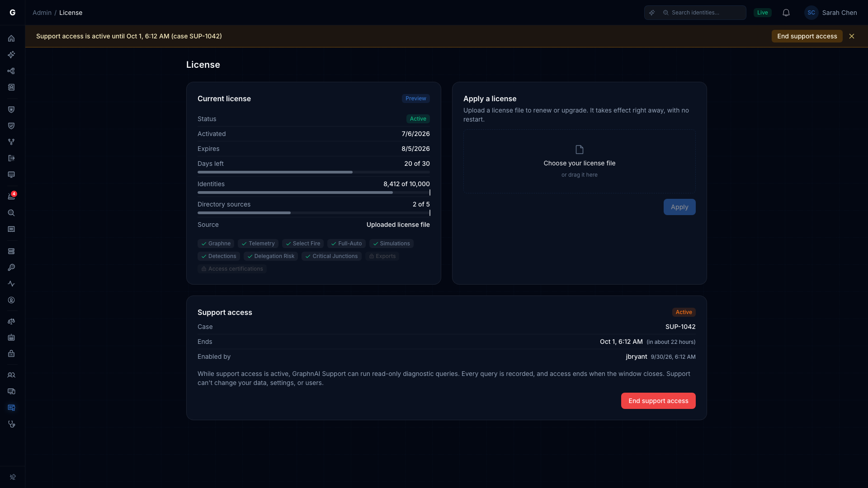Open the receipt log icon in sidebar

click(x=11, y=229)
